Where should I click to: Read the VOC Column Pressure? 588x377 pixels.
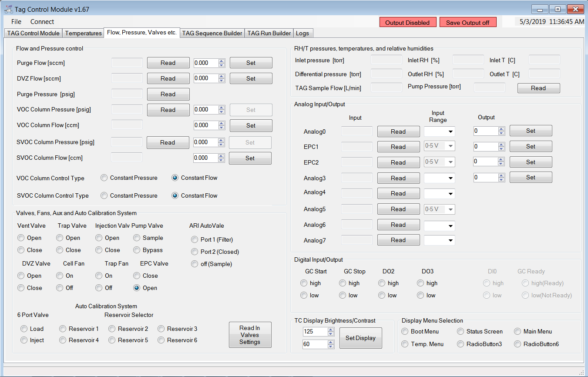(x=168, y=110)
